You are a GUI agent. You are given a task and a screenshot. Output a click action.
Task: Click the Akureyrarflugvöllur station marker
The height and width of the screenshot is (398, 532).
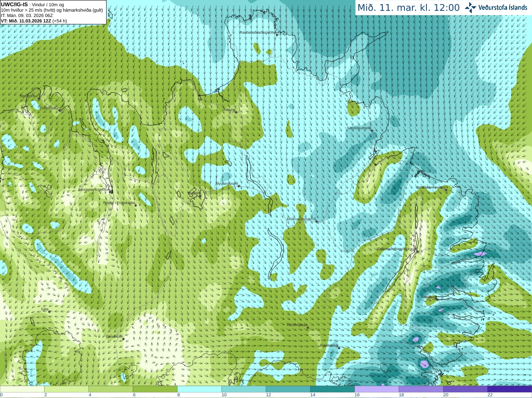click(x=111, y=191)
